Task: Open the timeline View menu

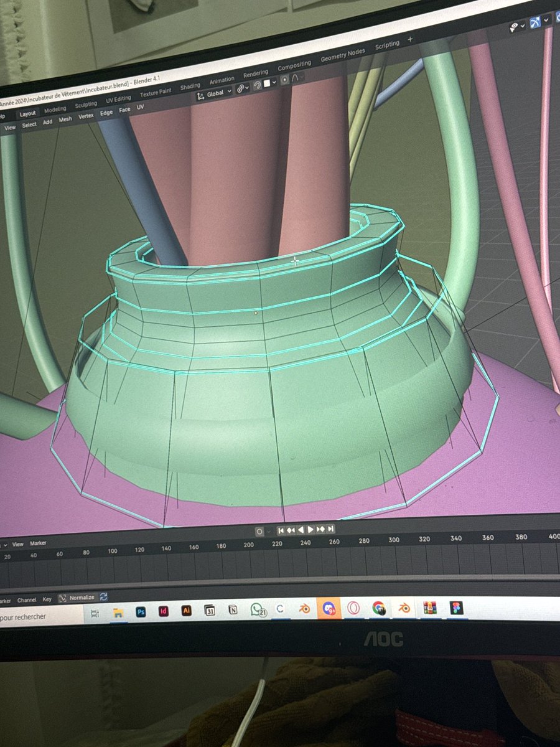Action: point(18,543)
